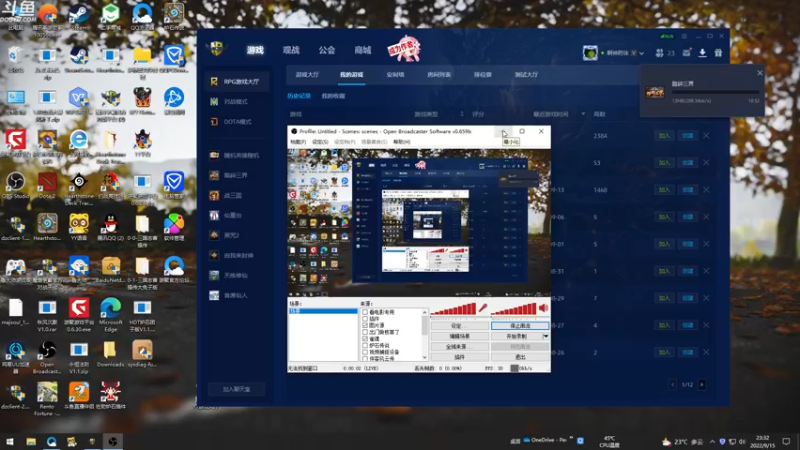This screenshot has height=450, width=800.
Task: Click the up arrow of the OBS sources scrollbar
Action: (x=424, y=312)
